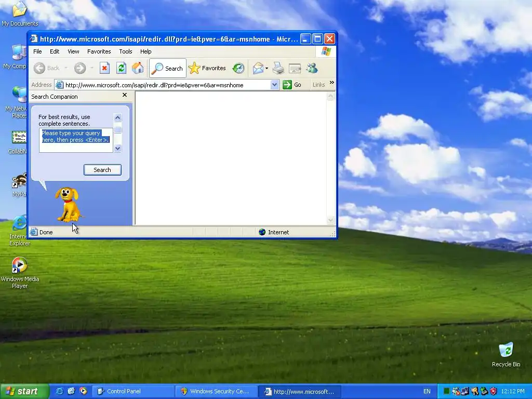
Task: Open the Help menu
Action: click(145, 51)
